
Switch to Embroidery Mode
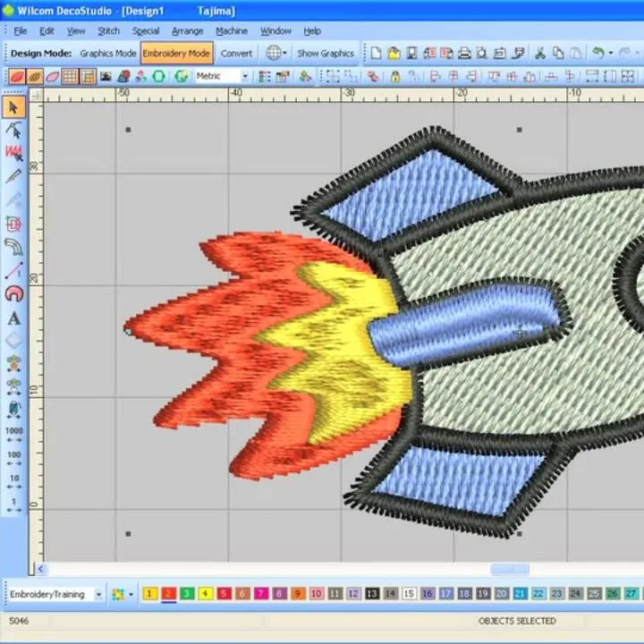click(176, 54)
